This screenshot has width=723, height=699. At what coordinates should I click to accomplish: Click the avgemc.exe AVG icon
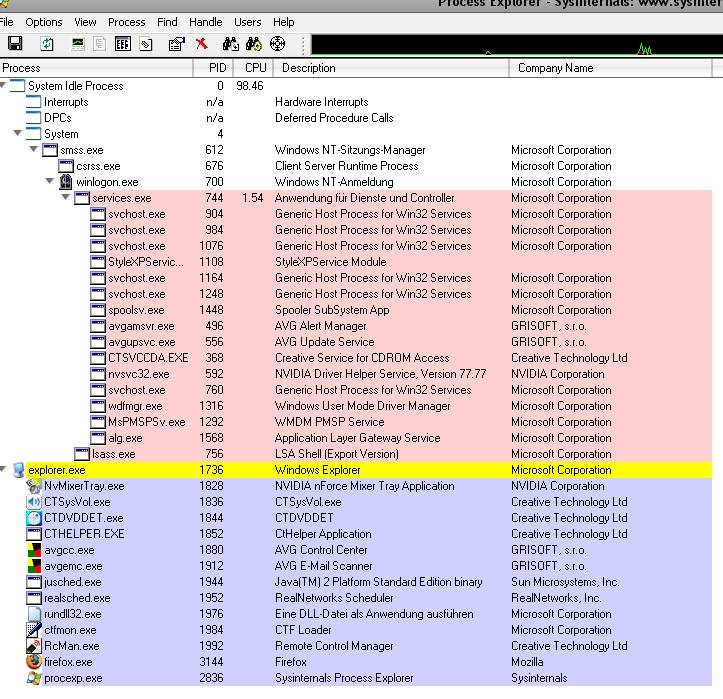click(x=34, y=566)
